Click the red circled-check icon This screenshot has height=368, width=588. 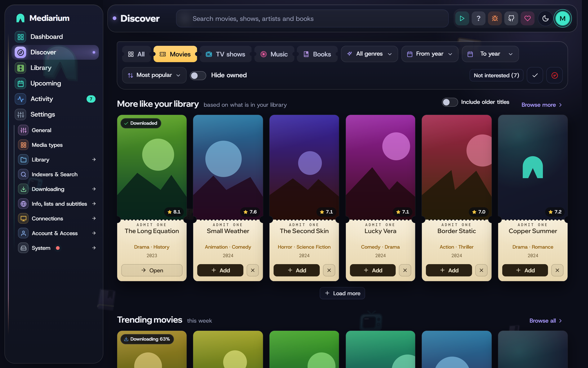click(555, 75)
